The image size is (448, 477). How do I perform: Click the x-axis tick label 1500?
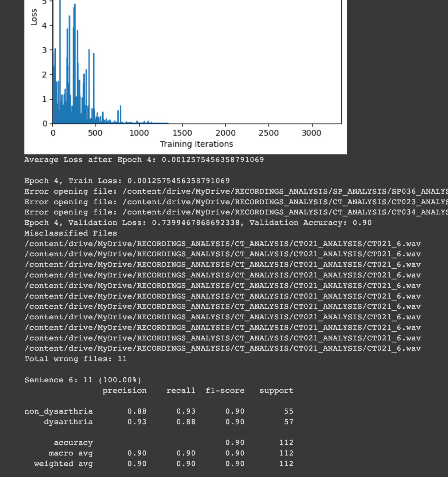tap(182, 133)
